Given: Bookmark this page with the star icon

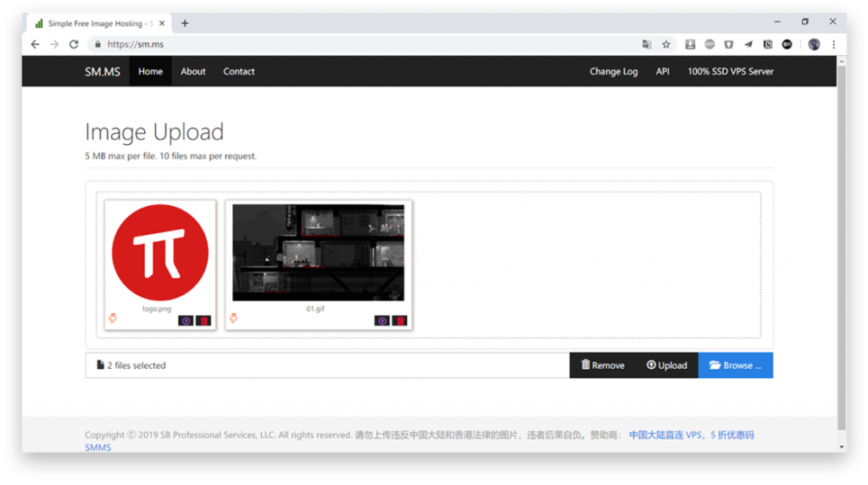Looking at the screenshot, I should pyautogui.click(x=666, y=44).
